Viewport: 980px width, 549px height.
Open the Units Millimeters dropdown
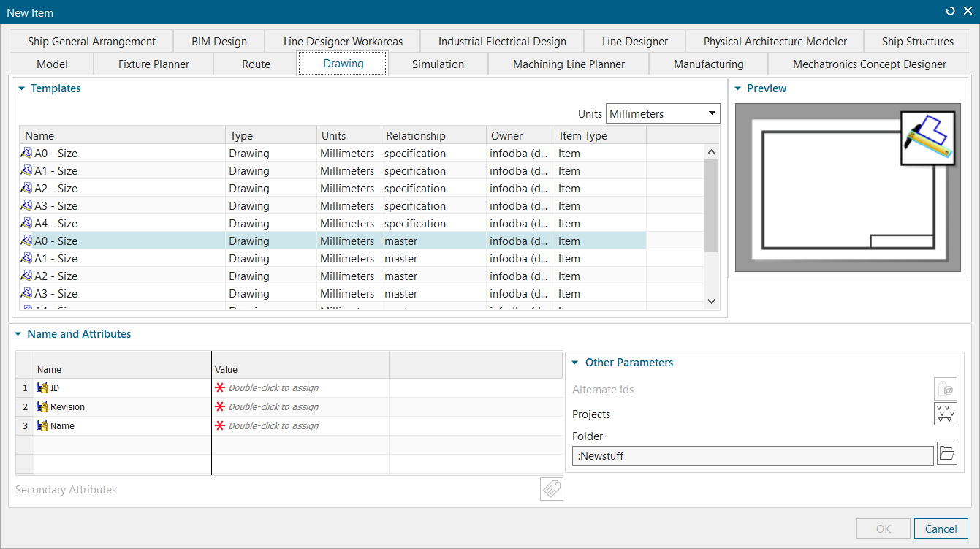pyautogui.click(x=663, y=113)
